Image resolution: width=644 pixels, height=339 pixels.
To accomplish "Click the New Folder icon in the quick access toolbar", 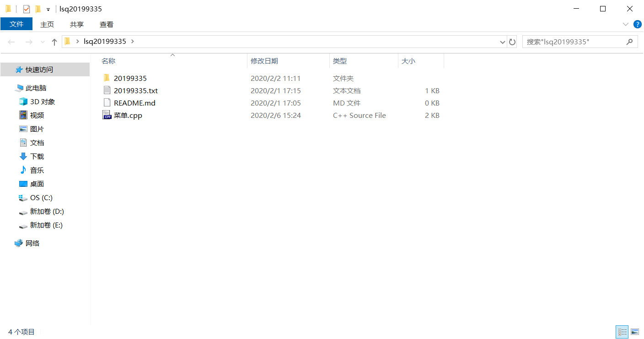I will pyautogui.click(x=38, y=9).
